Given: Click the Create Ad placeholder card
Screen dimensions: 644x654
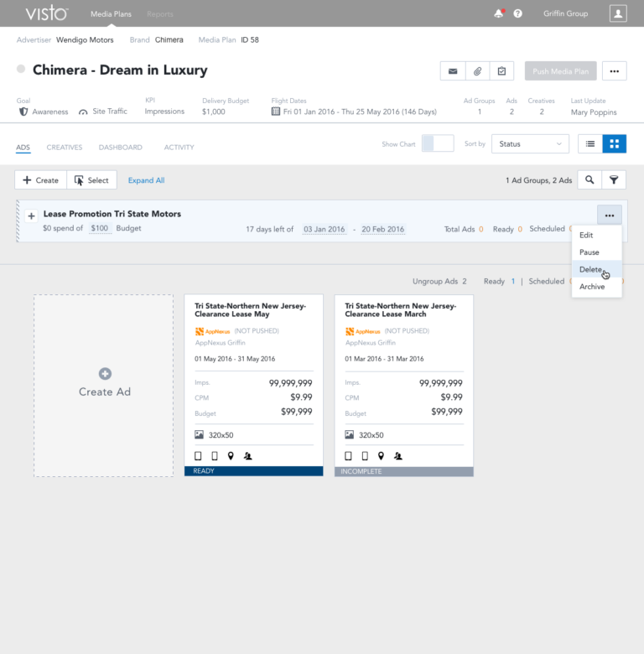Looking at the screenshot, I should click(104, 386).
